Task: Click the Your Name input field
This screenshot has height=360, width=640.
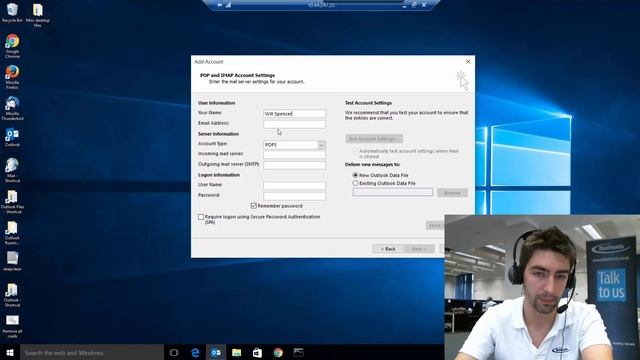Action: [294, 113]
